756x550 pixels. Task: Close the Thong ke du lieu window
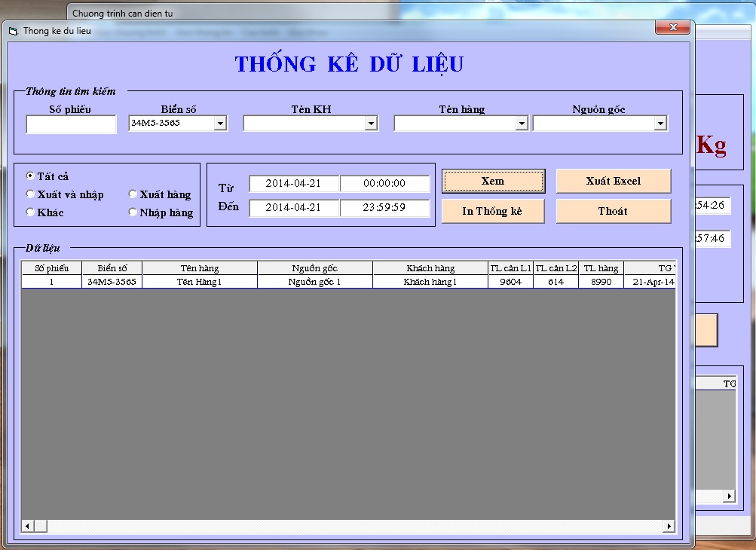coord(673,27)
